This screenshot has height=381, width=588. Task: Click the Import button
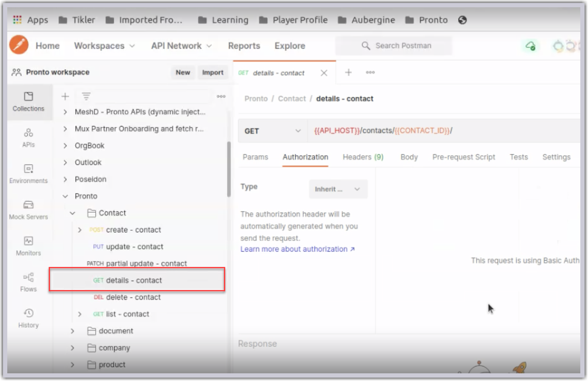(213, 73)
